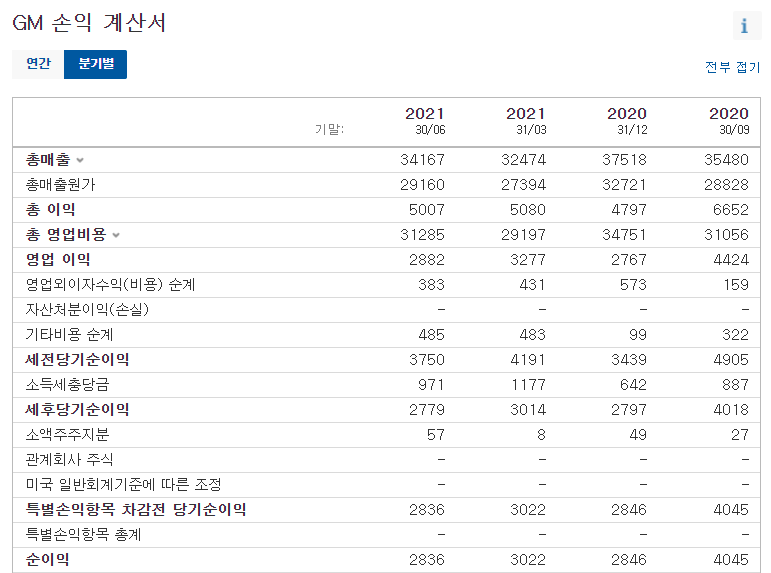Click operating income value 3277
The height and width of the screenshot is (573, 771).
pos(528,260)
